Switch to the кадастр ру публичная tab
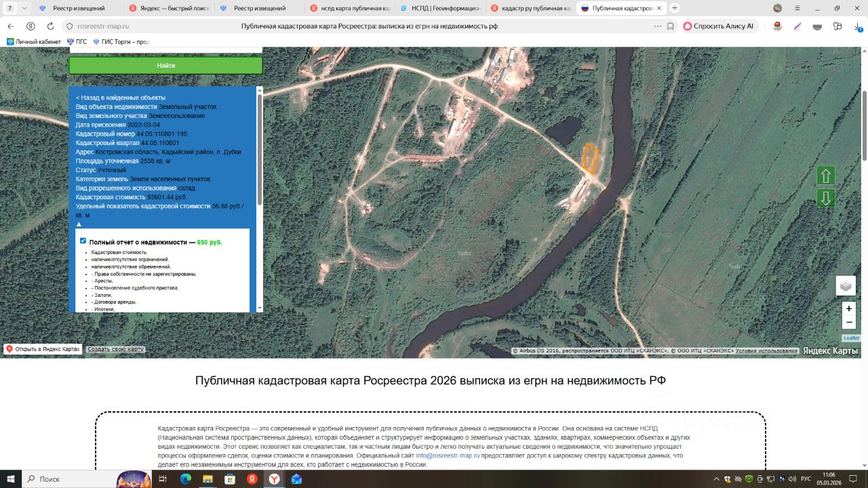 (x=530, y=8)
